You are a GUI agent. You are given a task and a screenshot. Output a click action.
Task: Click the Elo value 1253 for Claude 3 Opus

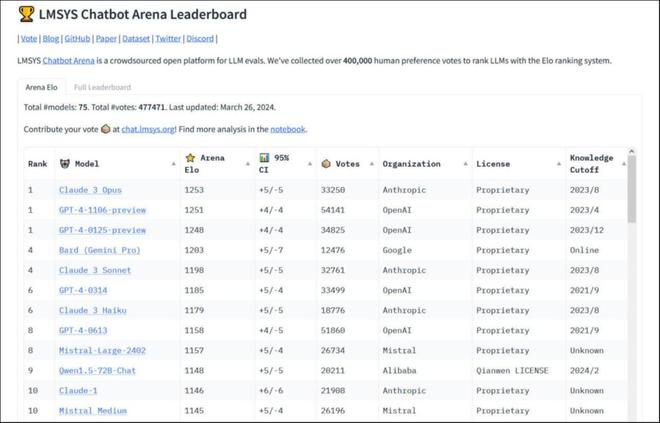click(x=194, y=190)
